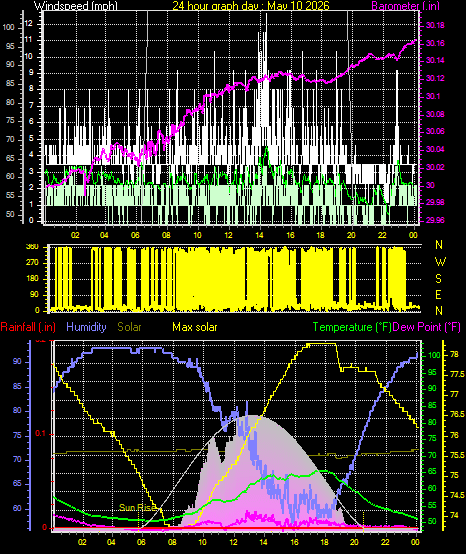Click the Sun Rise marker text
This screenshot has width=466, height=554.
coord(137,508)
